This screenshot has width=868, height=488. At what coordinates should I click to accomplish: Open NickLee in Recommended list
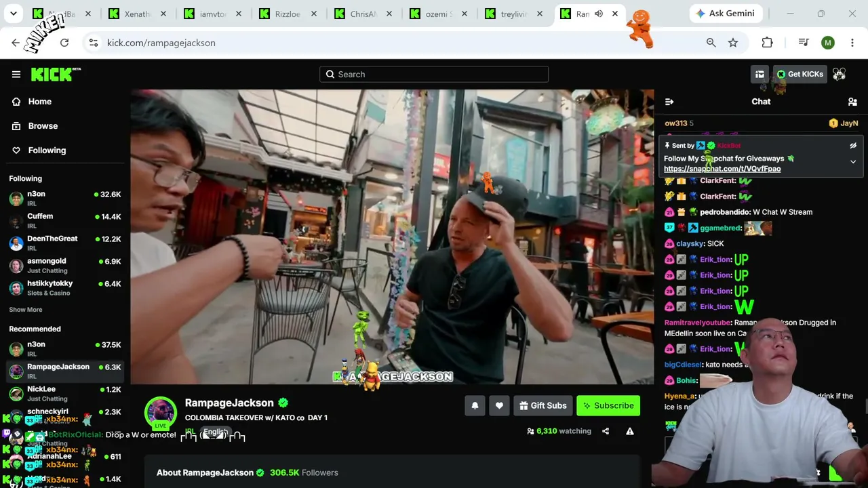click(x=65, y=394)
